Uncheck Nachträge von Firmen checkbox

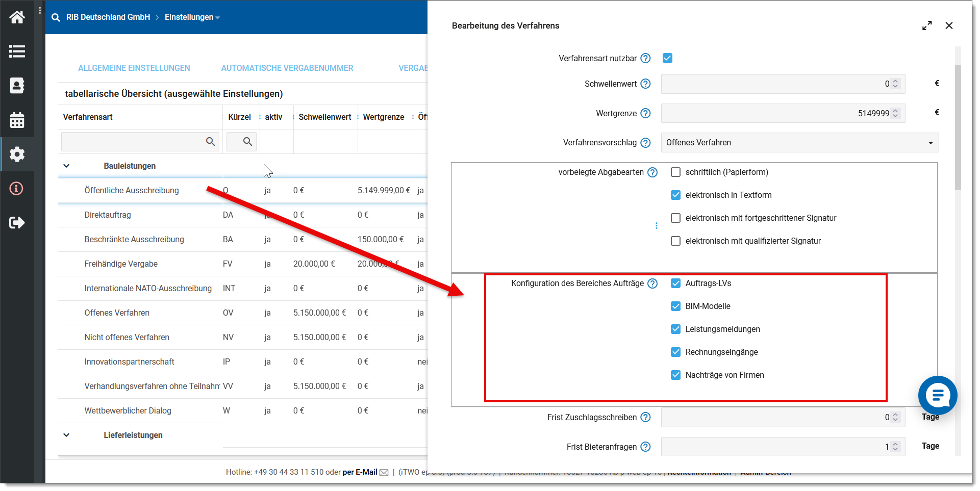[675, 375]
